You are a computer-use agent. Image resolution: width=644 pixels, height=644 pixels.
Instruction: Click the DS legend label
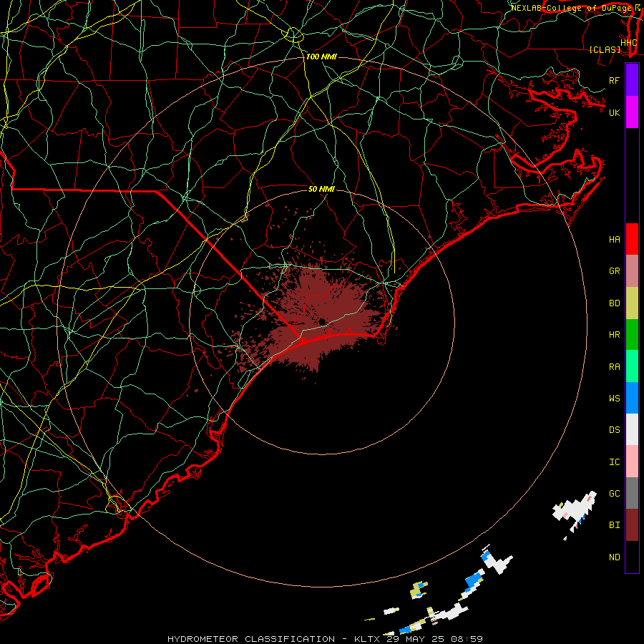pyautogui.click(x=614, y=430)
